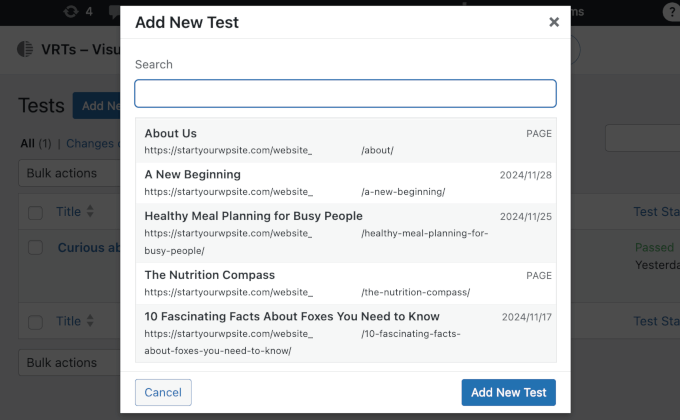
Task: Tick the select-all checkbox in table footer
Action: tap(36, 322)
